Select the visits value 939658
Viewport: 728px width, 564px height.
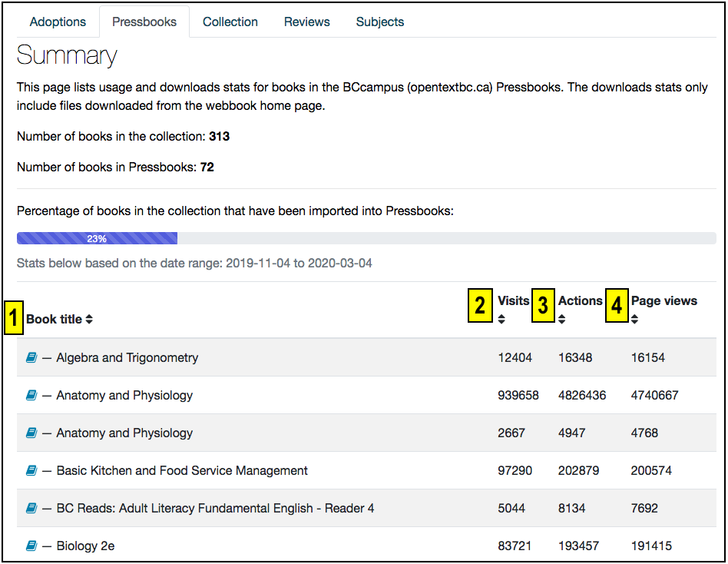pos(518,395)
